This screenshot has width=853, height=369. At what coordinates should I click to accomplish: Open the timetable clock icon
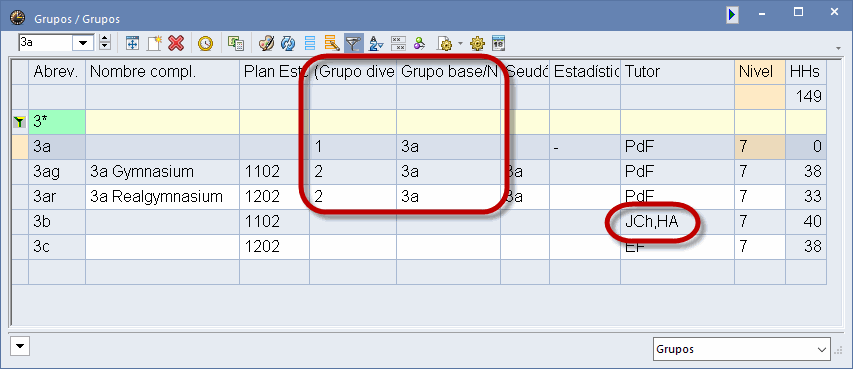click(206, 43)
